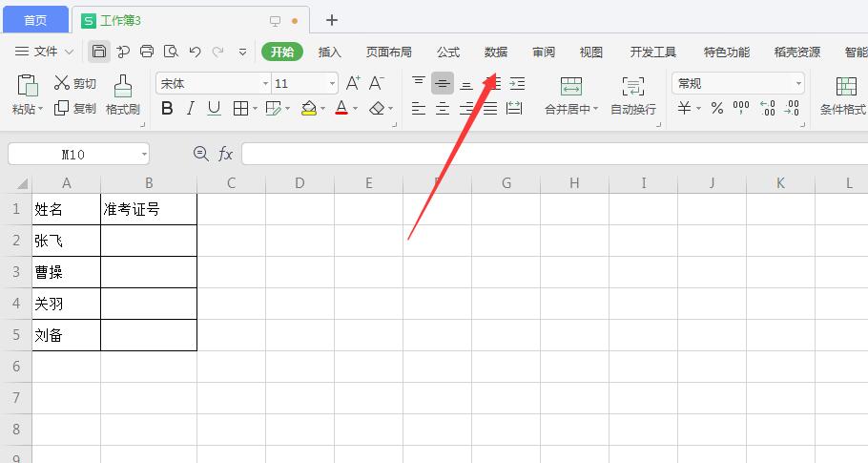Expand Merge and Center dropdown arrow
The width and height of the screenshot is (868, 463).
tap(595, 109)
